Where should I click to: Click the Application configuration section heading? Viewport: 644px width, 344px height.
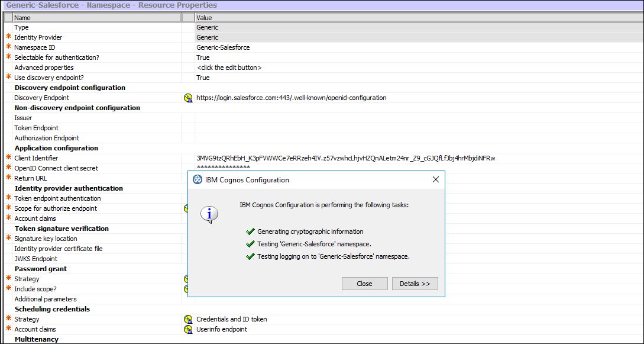point(56,148)
